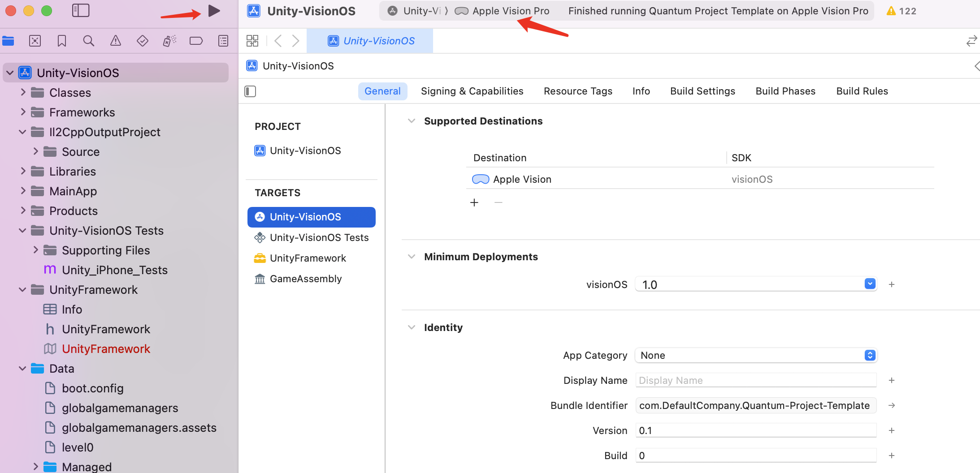Image resolution: width=980 pixels, height=473 pixels.
Task: Open the App Category popup menu
Action: pyautogui.click(x=756, y=355)
